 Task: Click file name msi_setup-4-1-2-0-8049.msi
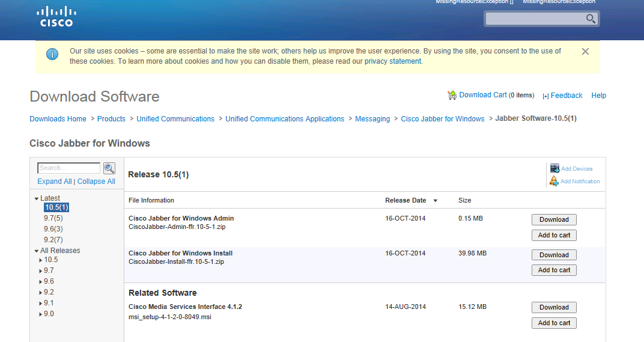pyautogui.click(x=169, y=317)
